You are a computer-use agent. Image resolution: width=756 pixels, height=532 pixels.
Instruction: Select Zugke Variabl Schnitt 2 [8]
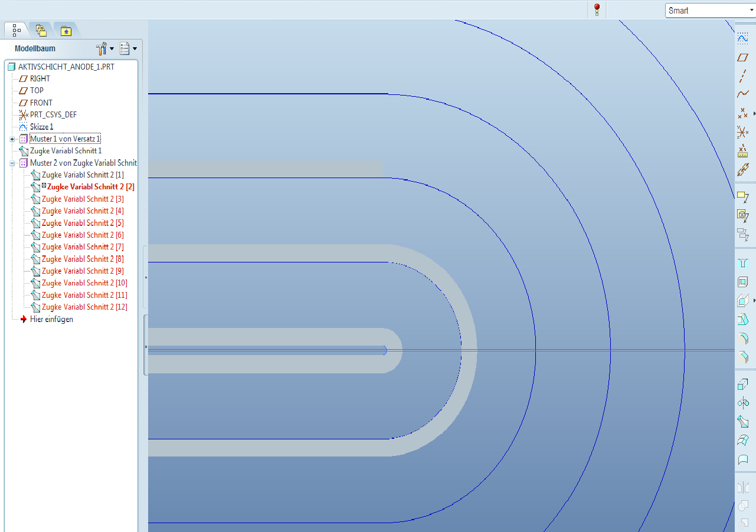83,259
